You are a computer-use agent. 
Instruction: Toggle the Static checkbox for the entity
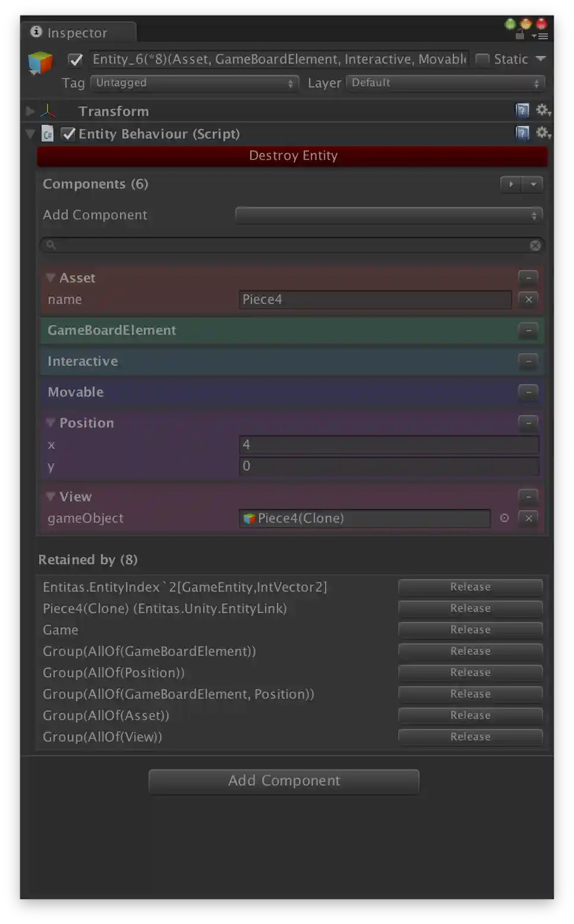(483, 59)
